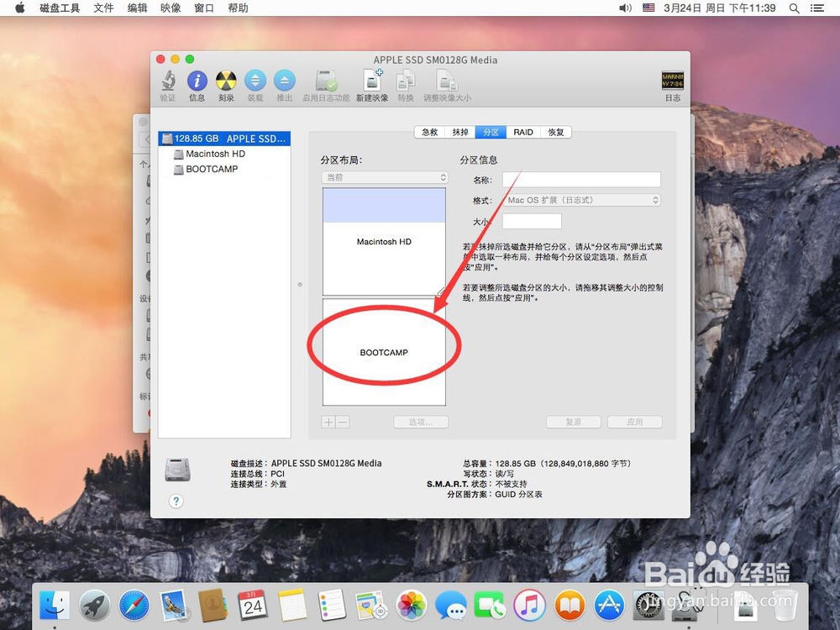Open the 帮助 (Help) menu

(238, 8)
